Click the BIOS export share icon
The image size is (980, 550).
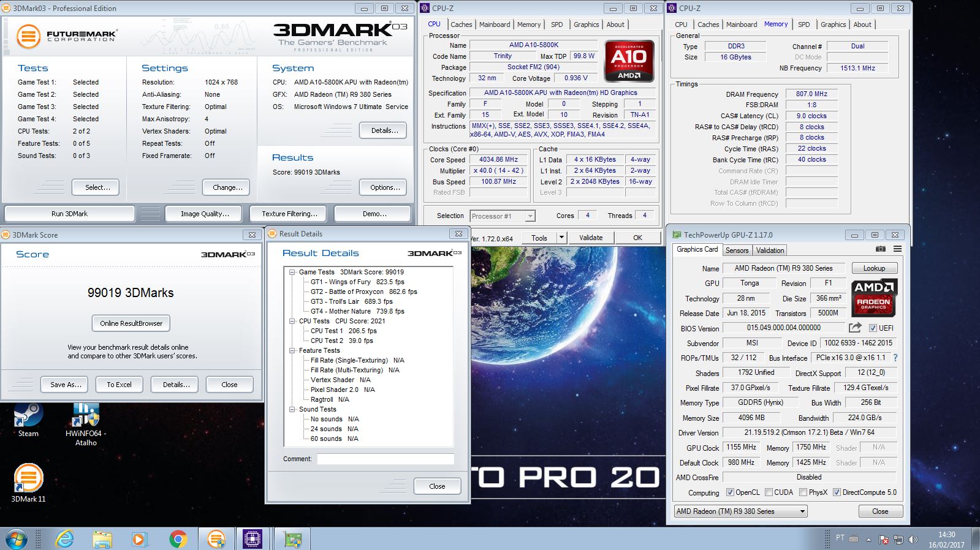855,328
